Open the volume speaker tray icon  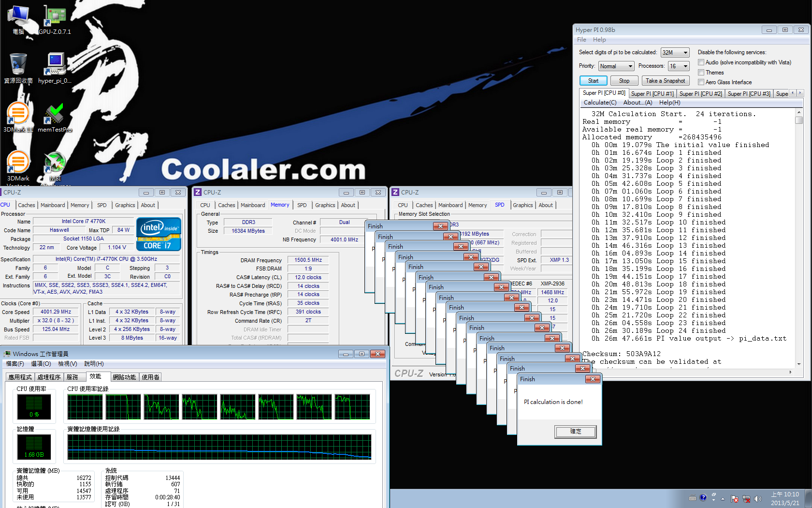click(757, 499)
